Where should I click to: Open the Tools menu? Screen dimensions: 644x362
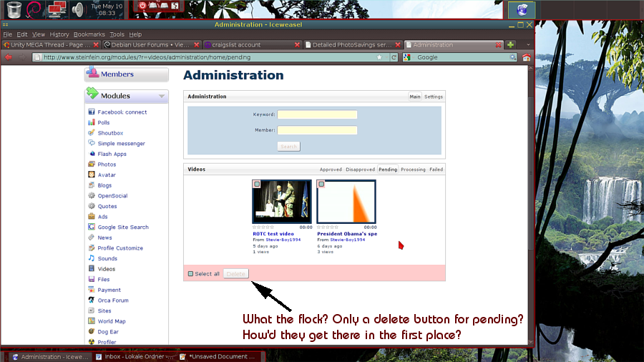[x=117, y=34]
